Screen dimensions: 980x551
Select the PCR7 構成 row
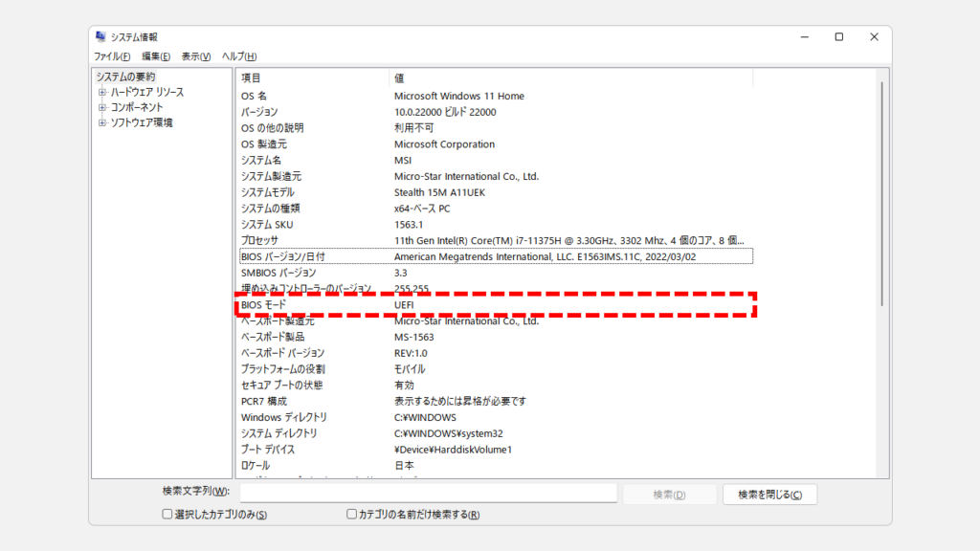coord(497,401)
